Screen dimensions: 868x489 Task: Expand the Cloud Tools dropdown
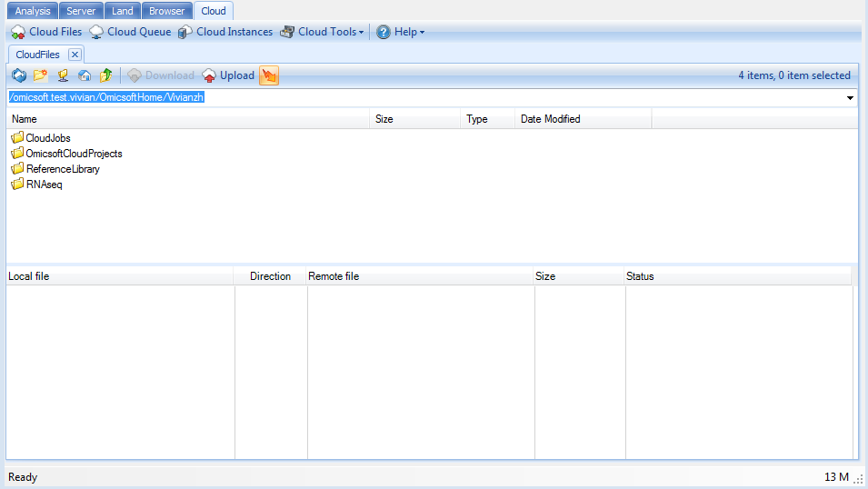322,32
